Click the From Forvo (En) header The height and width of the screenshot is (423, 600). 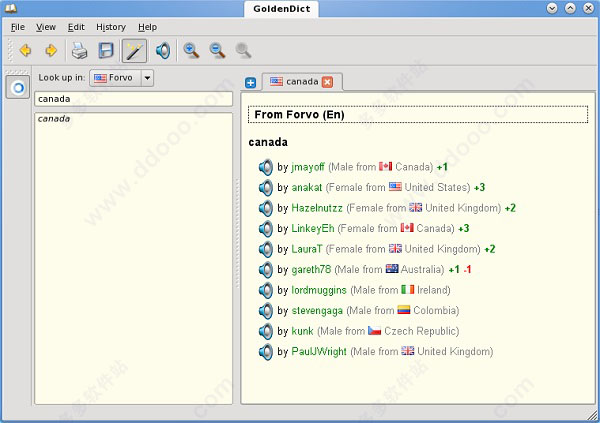[418, 114]
